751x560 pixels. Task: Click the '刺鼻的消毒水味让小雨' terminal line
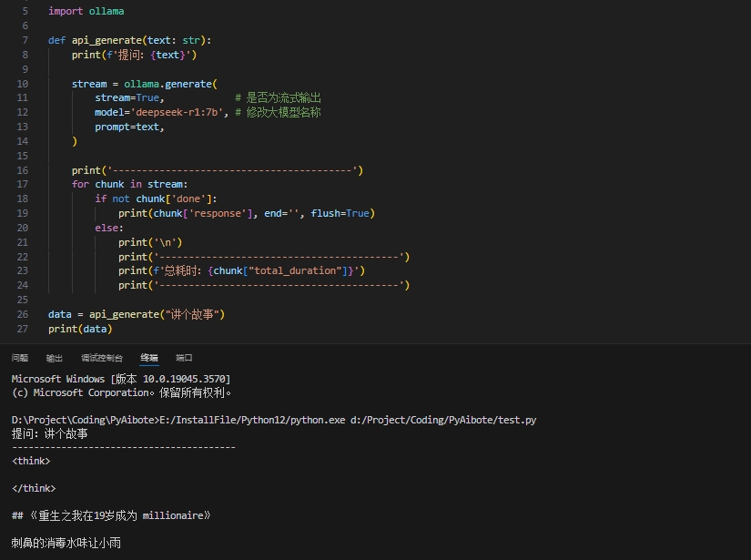pyautogui.click(x=66, y=544)
